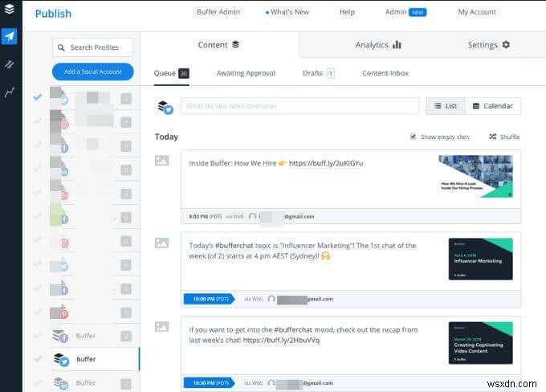Open Buffer Admin in top navigation
The width and height of the screenshot is (546, 392).
(218, 12)
